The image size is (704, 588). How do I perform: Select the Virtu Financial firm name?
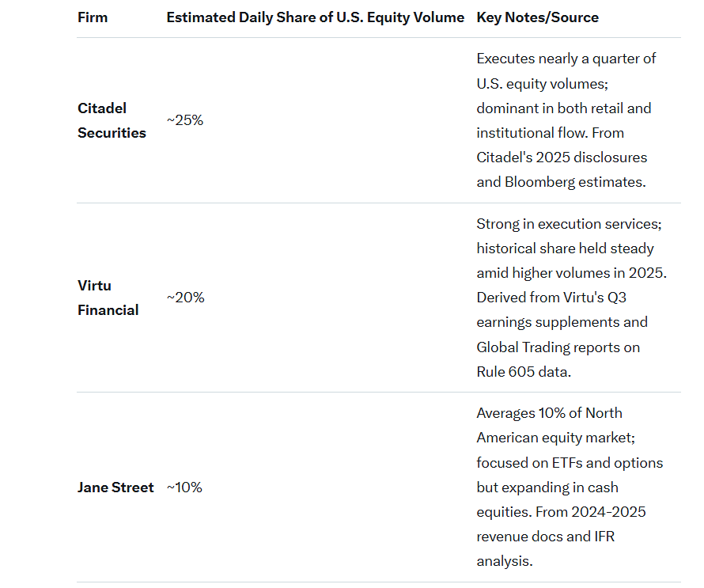point(108,298)
